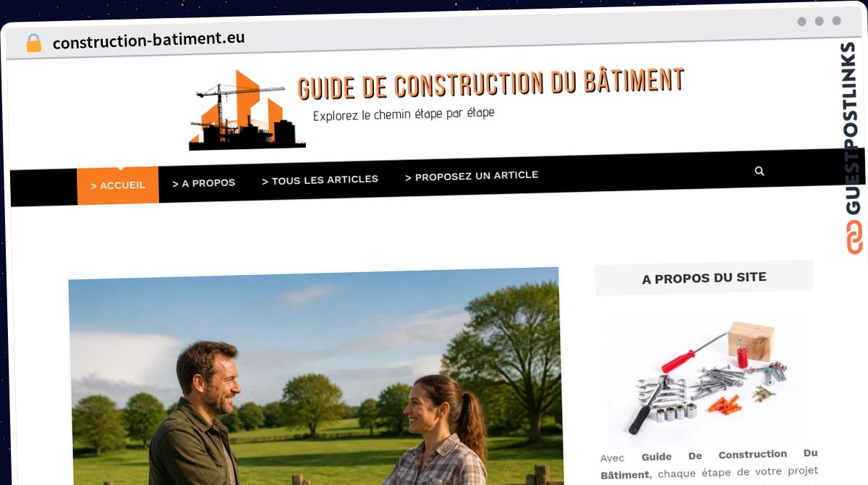
Task: Open the A Propos menu item
Action: (203, 183)
